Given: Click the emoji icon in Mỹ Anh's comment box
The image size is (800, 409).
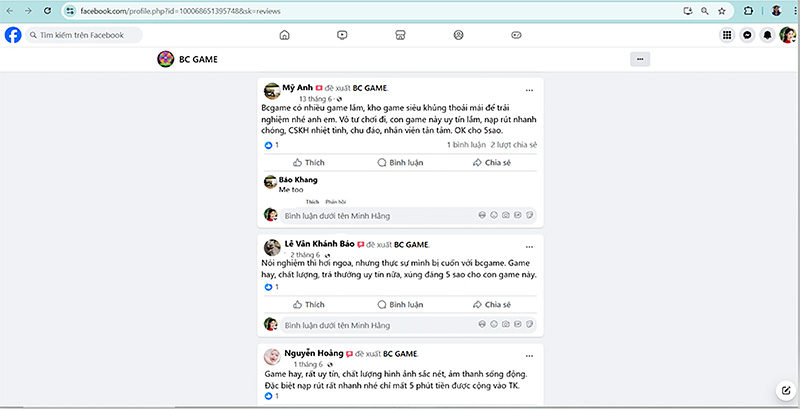Looking at the screenshot, I should (493, 215).
